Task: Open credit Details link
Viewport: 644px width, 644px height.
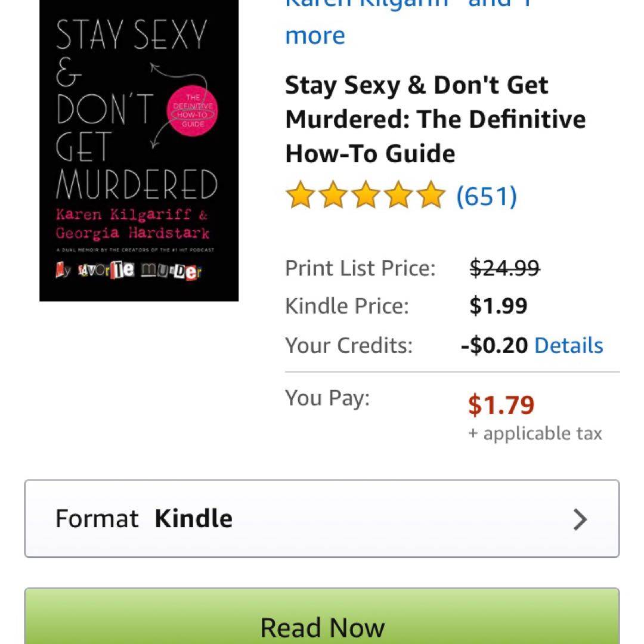Action: pyautogui.click(x=569, y=345)
